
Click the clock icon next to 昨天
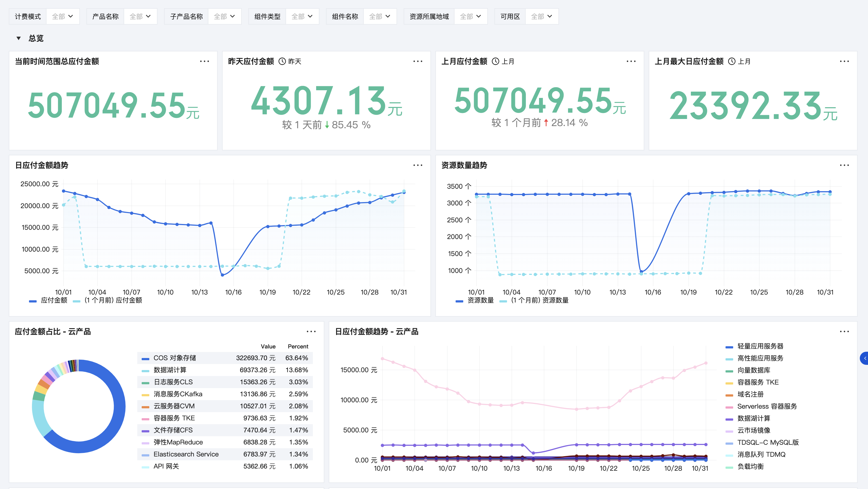pyautogui.click(x=282, y=61)
